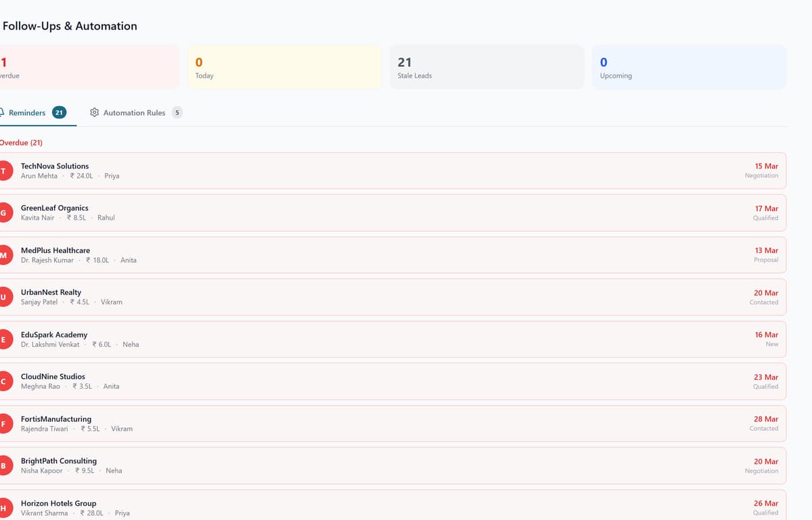
Task: Open the Horizon Hotels Group lead name
Action: point(59,503)
